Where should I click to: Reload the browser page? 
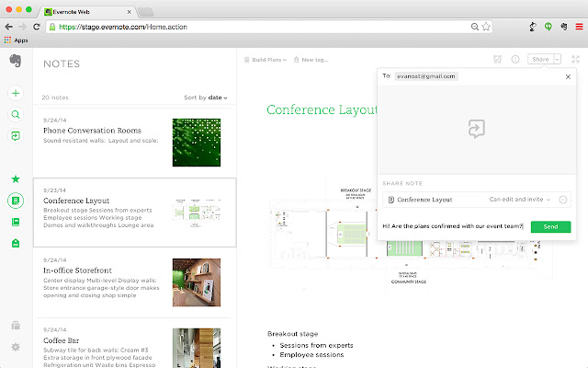37,27
